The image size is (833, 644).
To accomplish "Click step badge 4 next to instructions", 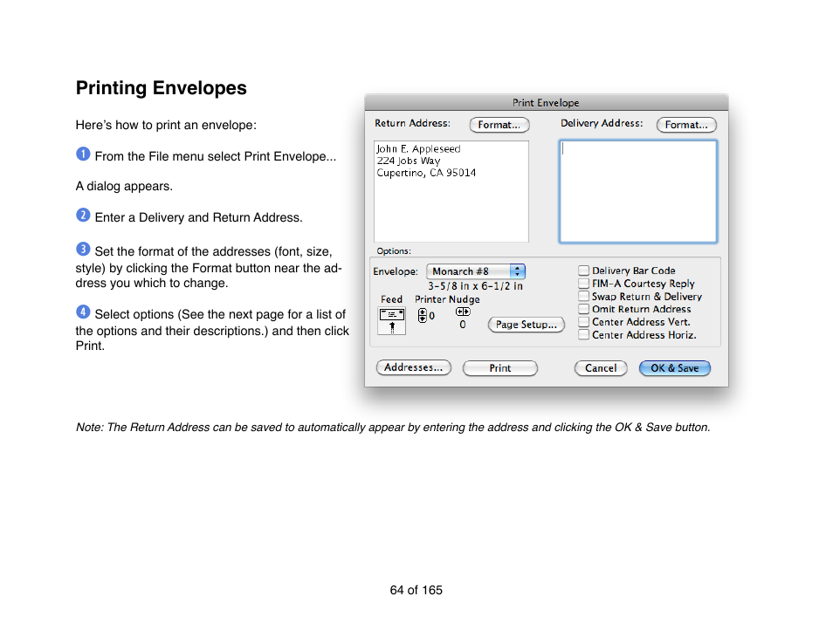I will (83, 312).
